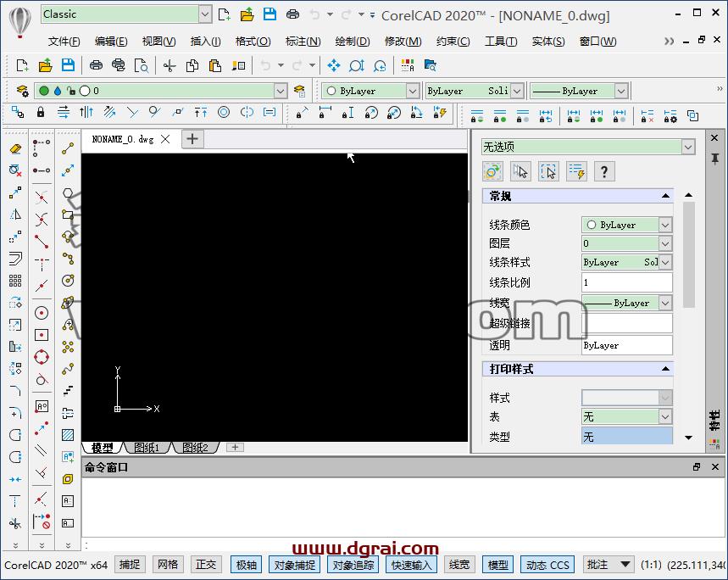
Task: Open the ByLayer line color dropdown in toolbar
Action: [x=412, y=91]
